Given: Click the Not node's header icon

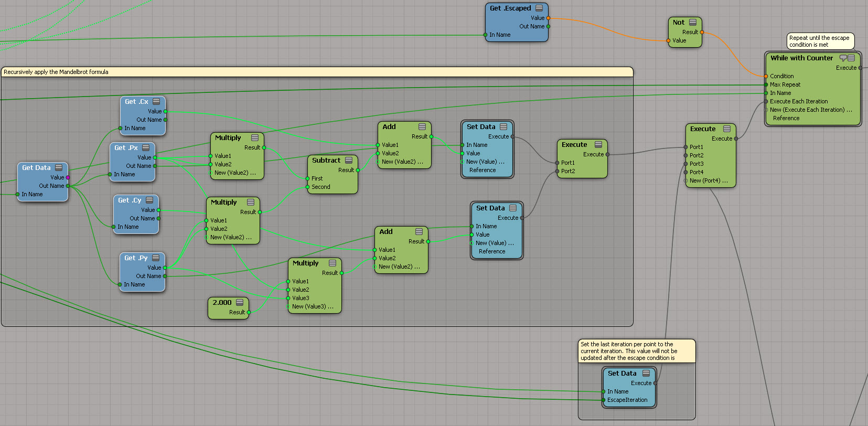Looking at the screenshot, I should [x=693, y=23].
